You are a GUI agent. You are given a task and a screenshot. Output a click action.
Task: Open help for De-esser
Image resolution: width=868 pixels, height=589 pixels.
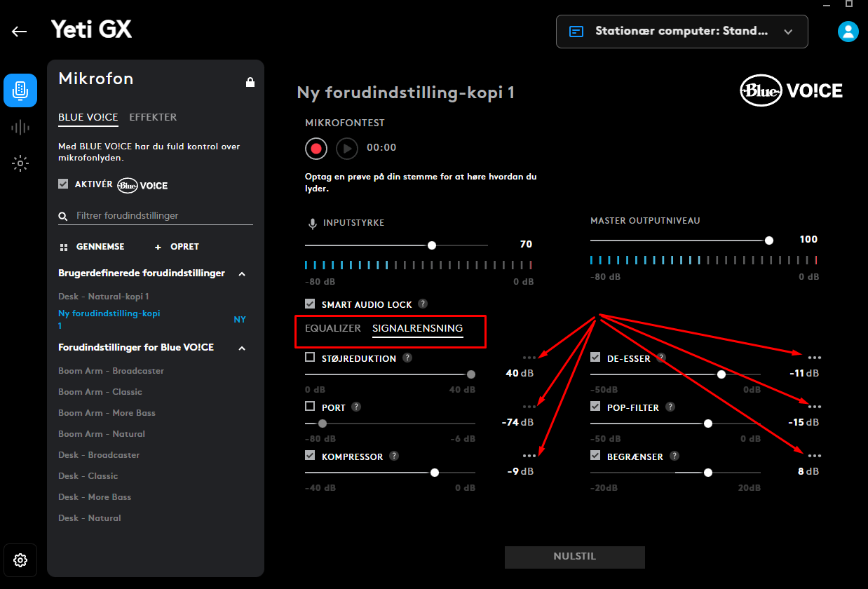click(660, 358)
